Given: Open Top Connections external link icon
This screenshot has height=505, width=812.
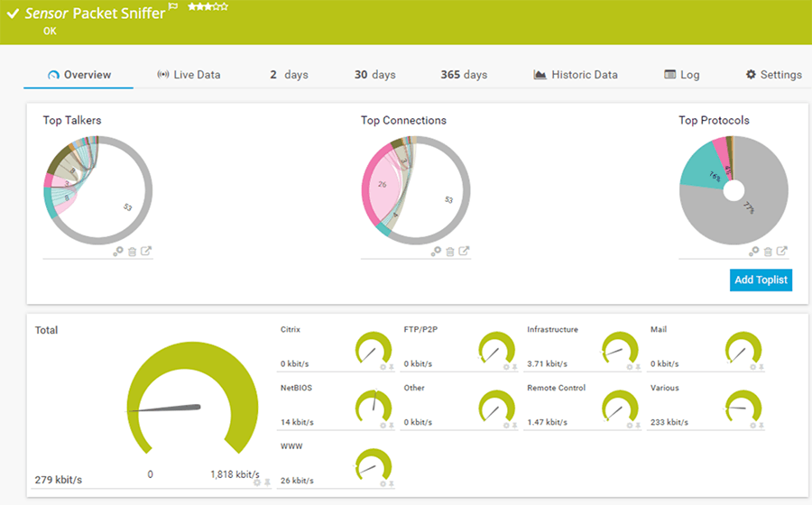Looking at the screenshot, I should [x=464, y=251].
